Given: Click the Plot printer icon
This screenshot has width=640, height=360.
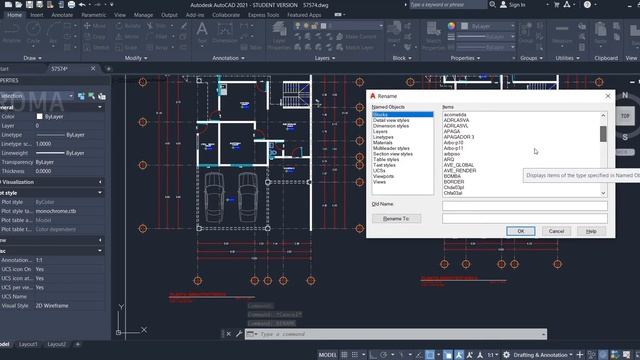Looking at the screenshot, I should click(x=71, y=4).
